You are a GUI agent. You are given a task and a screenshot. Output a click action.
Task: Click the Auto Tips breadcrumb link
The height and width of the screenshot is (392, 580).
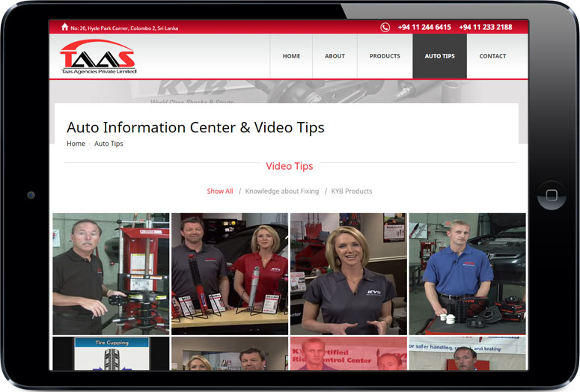click(x=109, y=144)
